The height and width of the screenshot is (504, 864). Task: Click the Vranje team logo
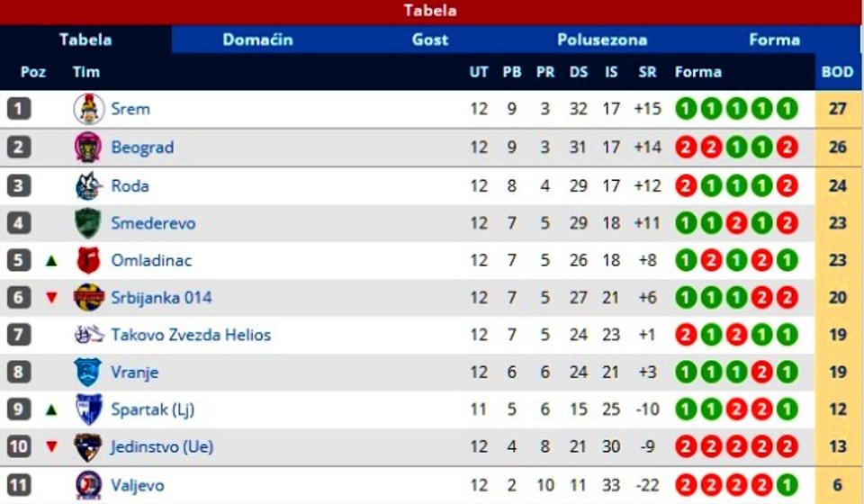88,372
